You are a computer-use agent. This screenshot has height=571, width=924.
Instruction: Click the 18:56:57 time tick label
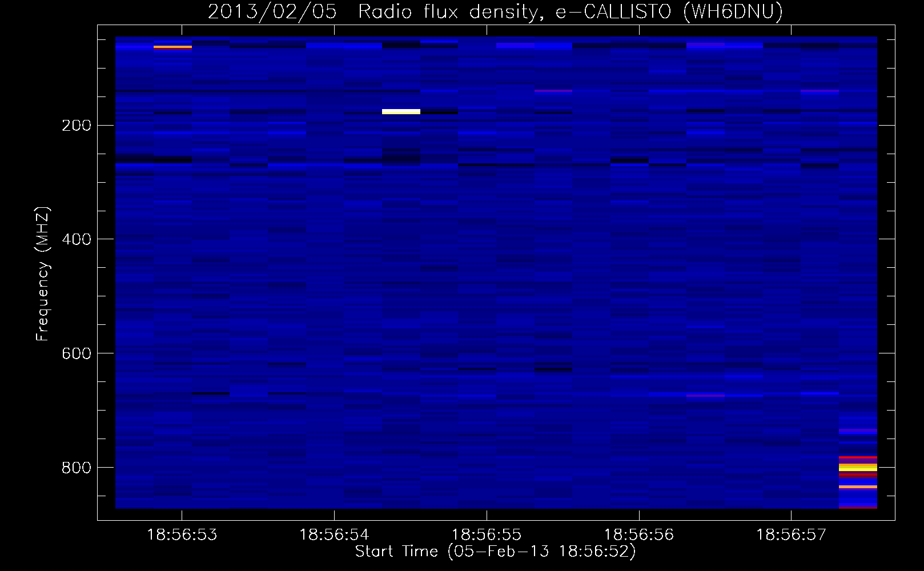(x=792, y=535)
